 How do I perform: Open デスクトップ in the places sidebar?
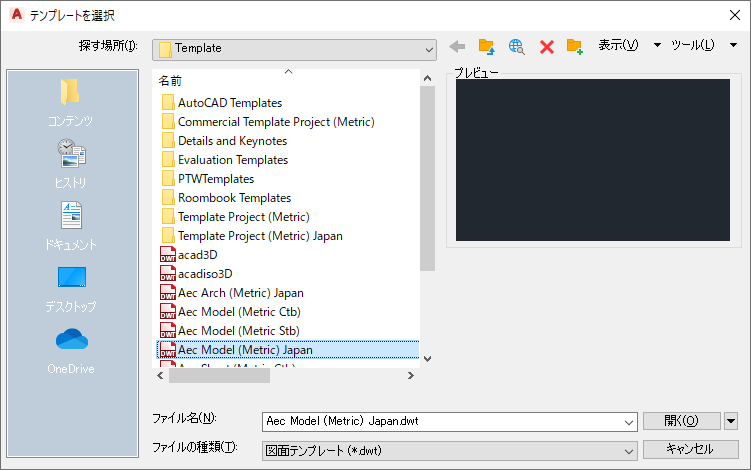pos(71,289)
